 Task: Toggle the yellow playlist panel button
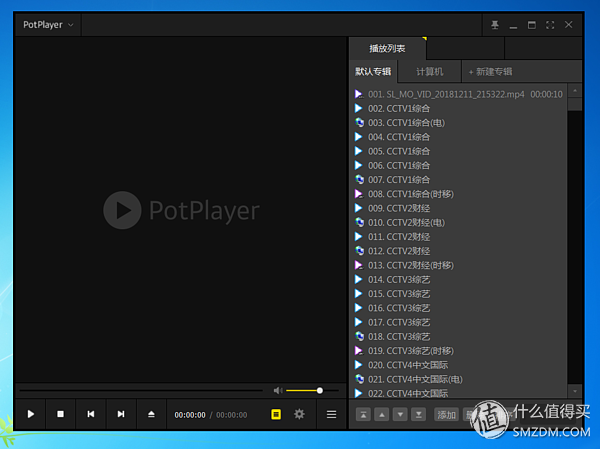click(276, 414)
